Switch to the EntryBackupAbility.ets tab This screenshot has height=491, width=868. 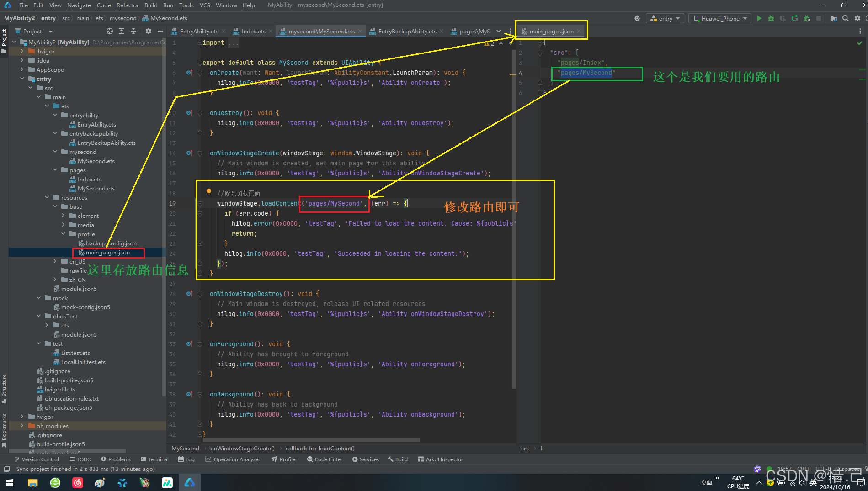coord(407,31)
